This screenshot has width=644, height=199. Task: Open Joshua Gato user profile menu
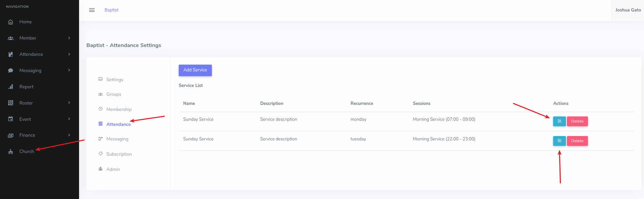[x=627, y=10]
